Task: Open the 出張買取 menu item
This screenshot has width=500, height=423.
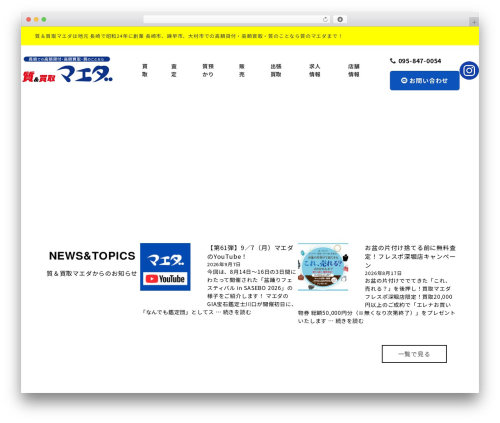Action: click(x=276, y=70)
